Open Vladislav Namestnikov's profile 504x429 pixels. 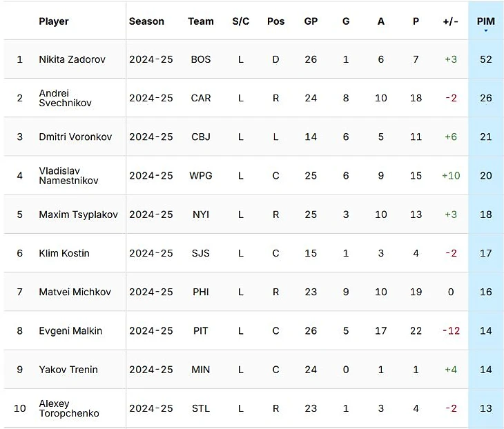point(68,176)
